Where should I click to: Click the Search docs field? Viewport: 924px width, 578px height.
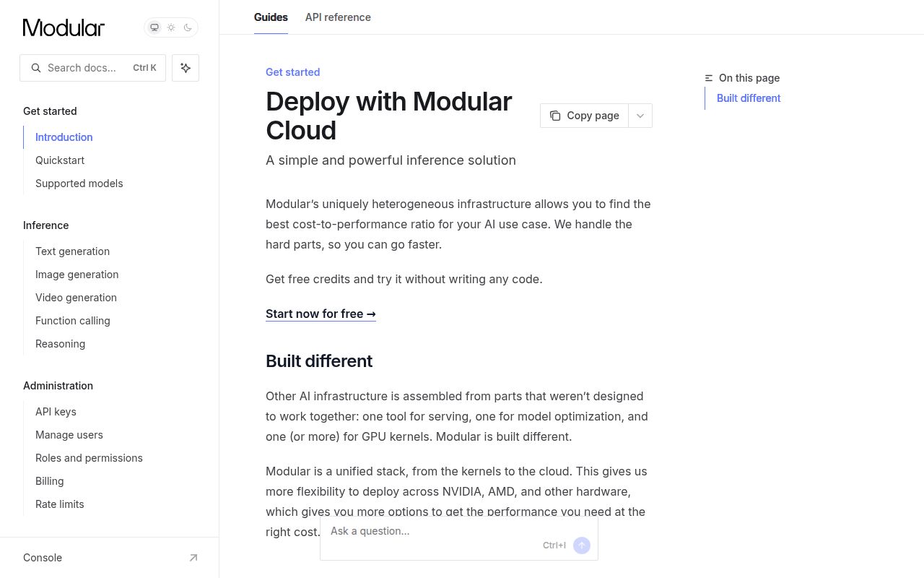(92, 68)
